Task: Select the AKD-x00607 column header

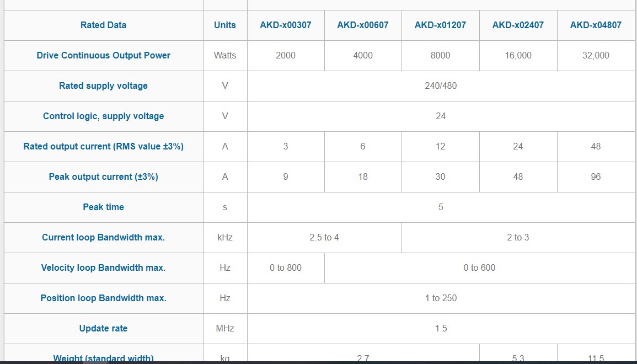Action: 363,25
